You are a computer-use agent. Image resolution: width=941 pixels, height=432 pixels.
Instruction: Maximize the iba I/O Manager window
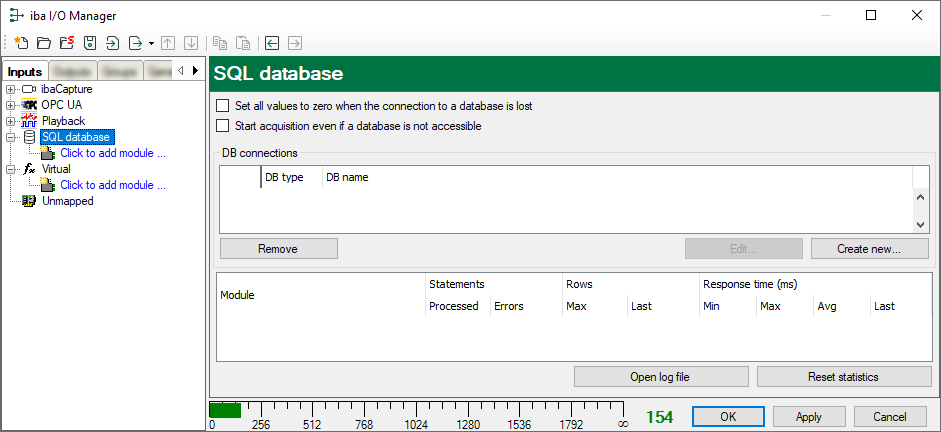[x=871, y=16]
